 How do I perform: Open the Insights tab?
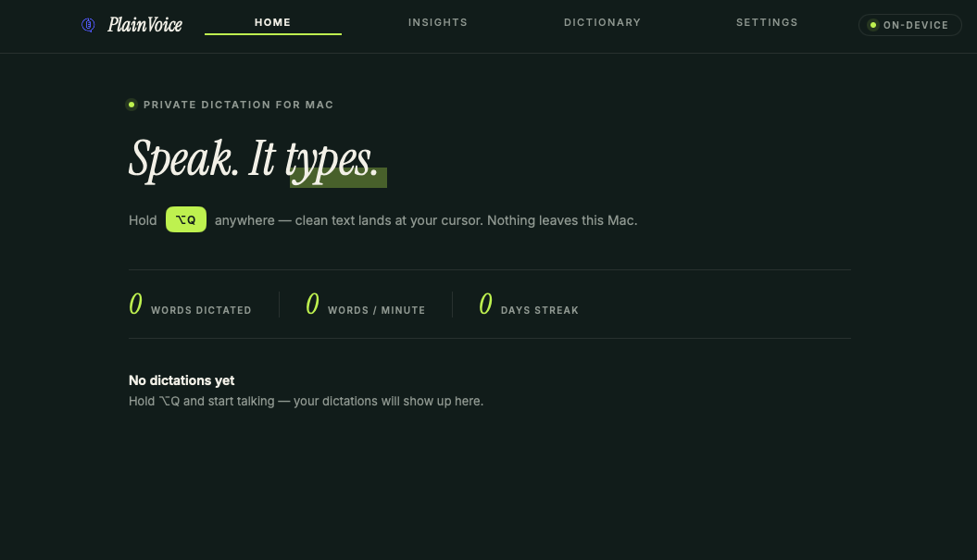pyautogui.click(x=437, y=22)
